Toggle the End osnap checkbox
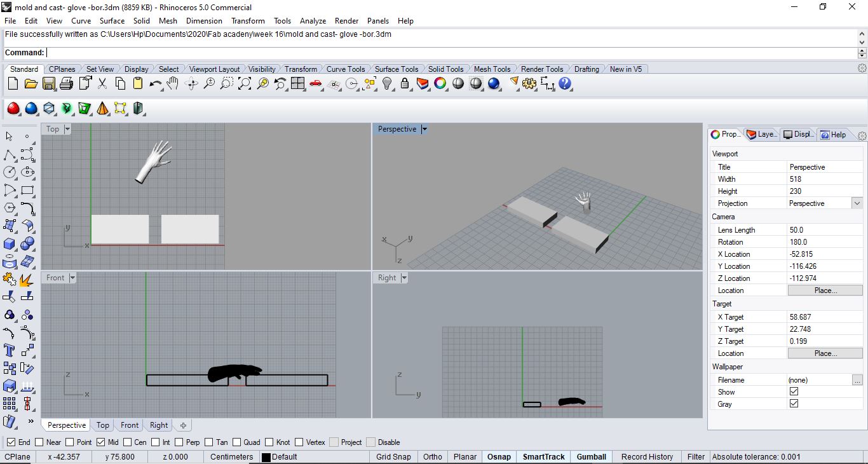The image size is (868, 464). 11,442
